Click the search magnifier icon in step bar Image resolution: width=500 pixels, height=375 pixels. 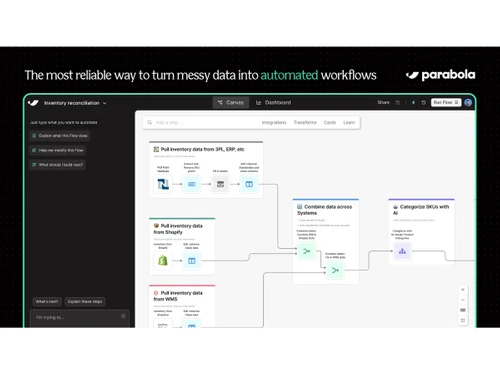[150, 122]
